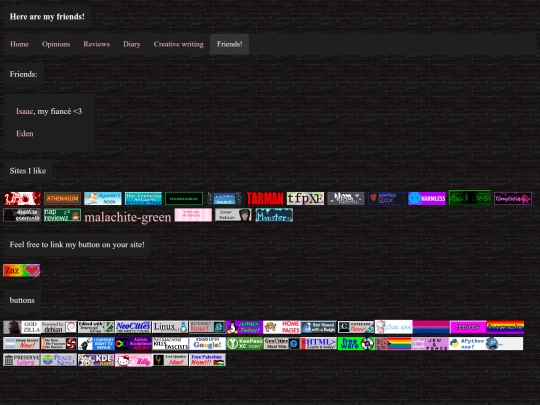Click the NeoCities badge
Screen dimensions: 540x405
(133, 327)
